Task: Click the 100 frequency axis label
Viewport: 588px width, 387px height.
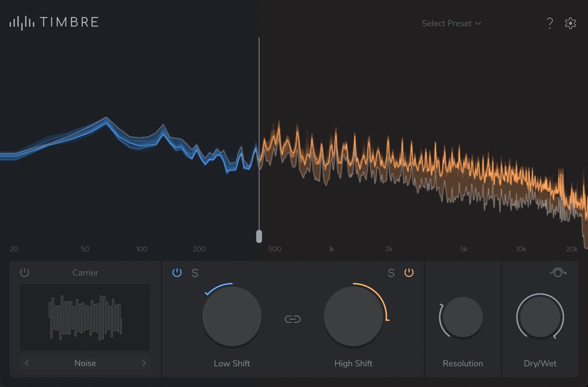Action: (142, 249)
